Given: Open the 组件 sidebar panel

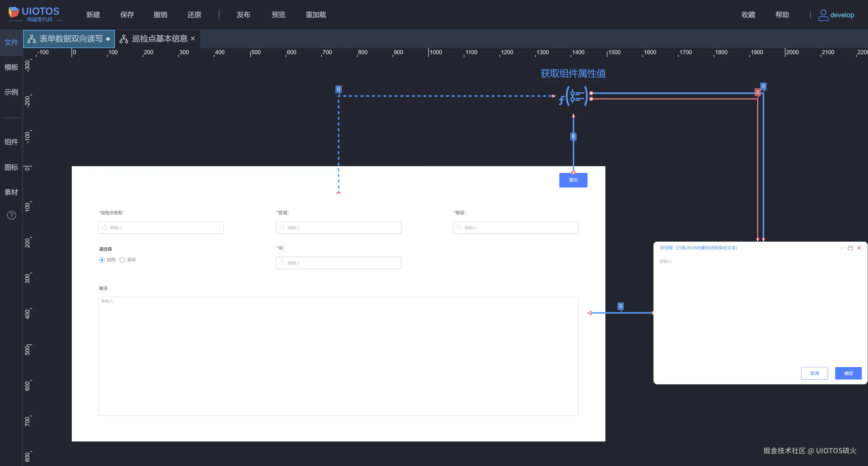Looking at the screenshot, I should [x=11, y=142].
